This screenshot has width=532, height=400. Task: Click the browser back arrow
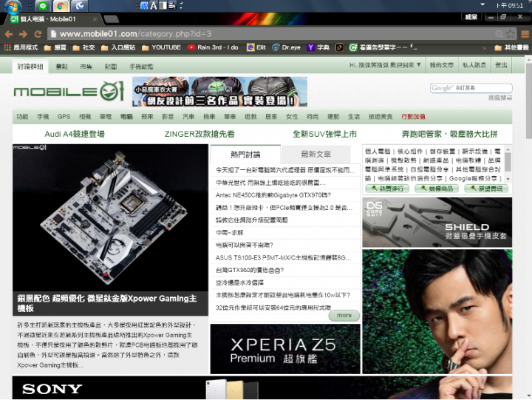coord(9,34)
